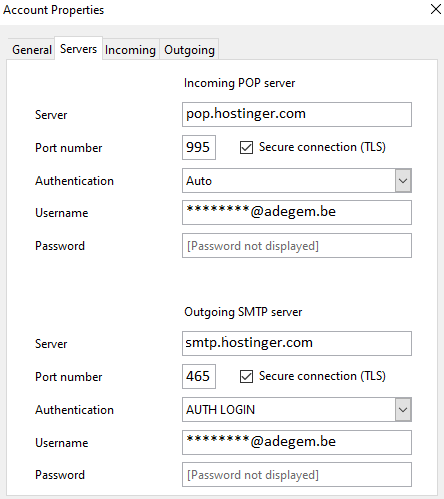
Task: Open the AUTH LOGIN combo box
Action: tap(297, 409)
